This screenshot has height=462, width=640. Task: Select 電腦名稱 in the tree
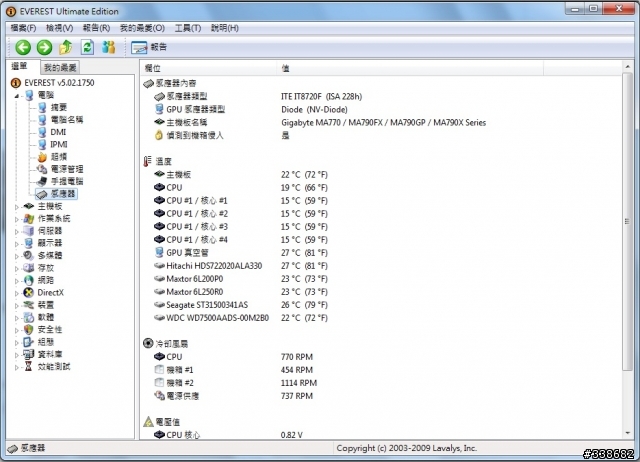click(67, 120)
